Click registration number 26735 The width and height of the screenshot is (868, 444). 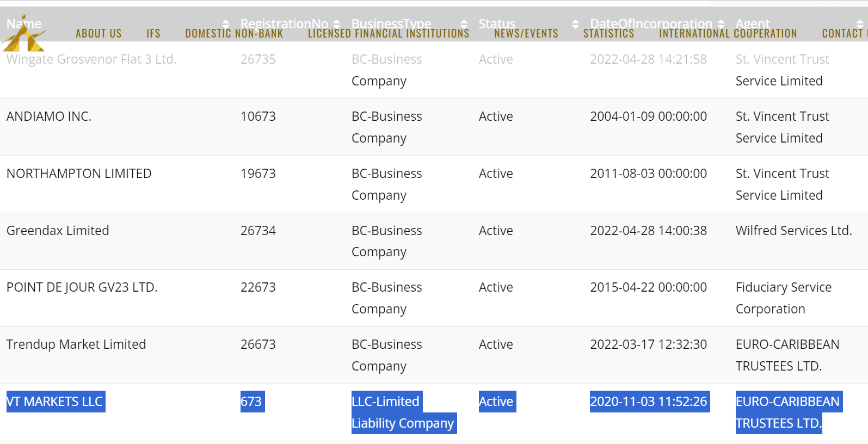(258, 59)
